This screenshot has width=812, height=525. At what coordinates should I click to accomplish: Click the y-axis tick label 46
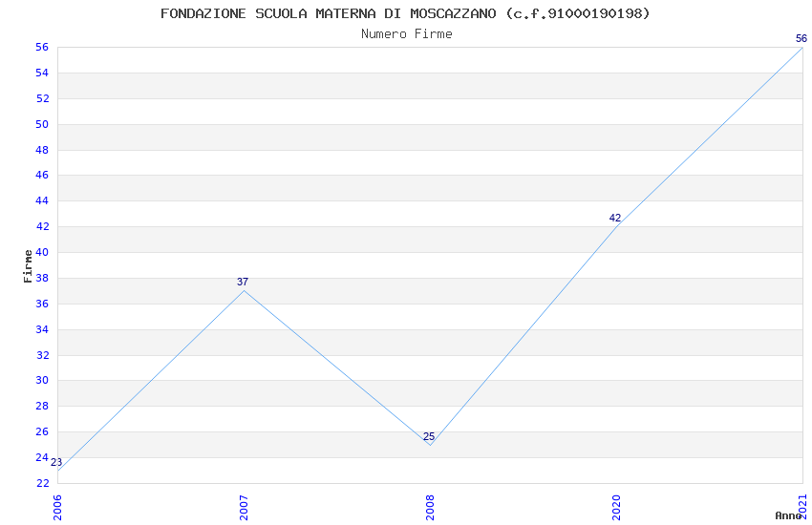pyautogui.click(x=42, y=176)
